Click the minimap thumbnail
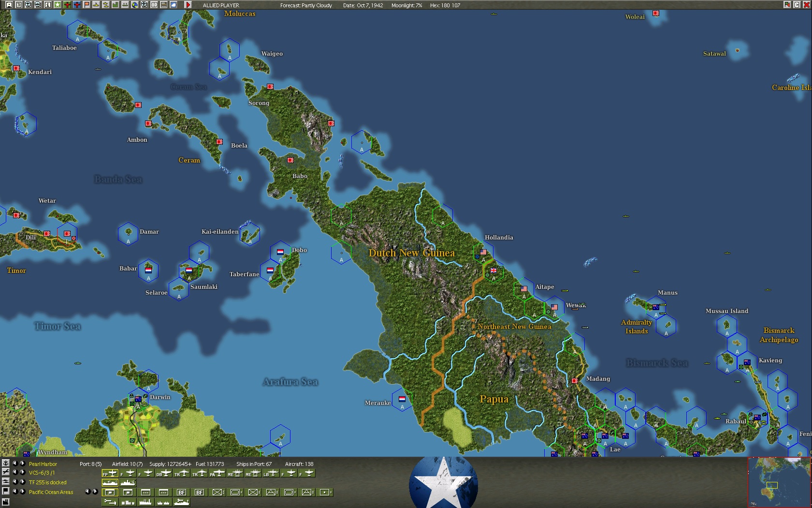 coord(779,482)
